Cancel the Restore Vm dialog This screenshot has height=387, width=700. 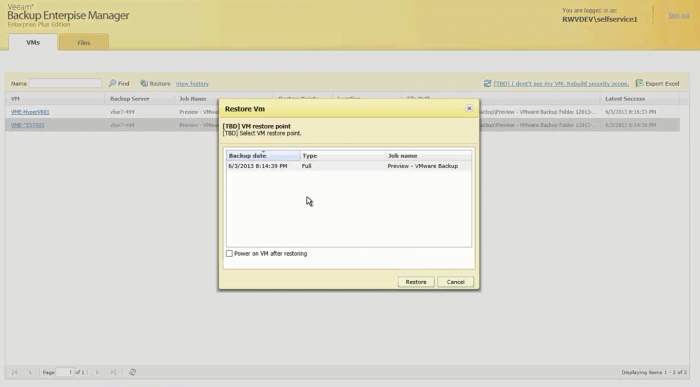click(455, 282)
